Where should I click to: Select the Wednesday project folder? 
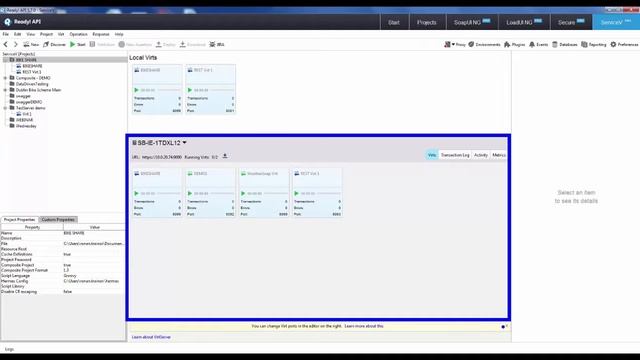coord(26,126)
